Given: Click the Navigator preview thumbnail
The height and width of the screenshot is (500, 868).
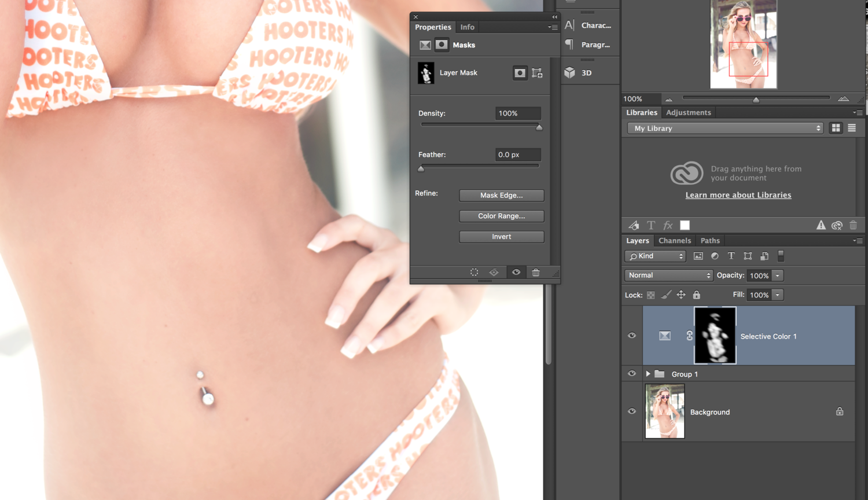Looking at the screenshot, I should pos(744,45).
